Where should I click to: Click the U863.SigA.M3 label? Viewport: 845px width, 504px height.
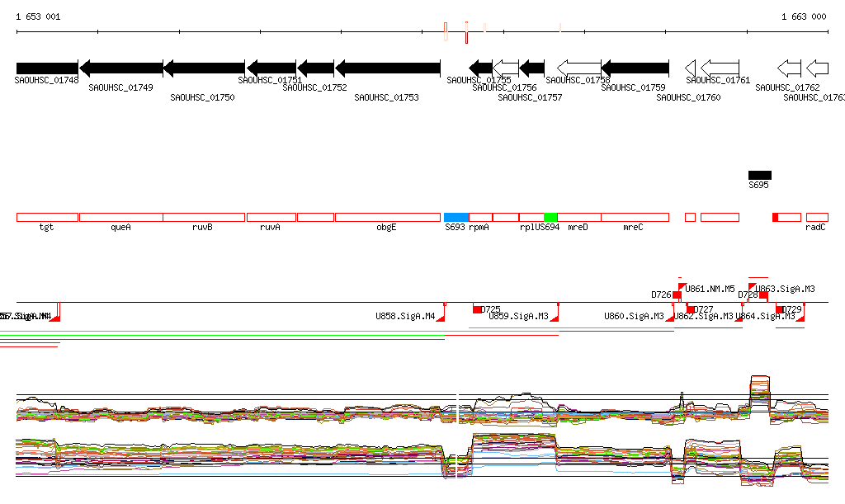pyautogui.click(x=786, y=289)
